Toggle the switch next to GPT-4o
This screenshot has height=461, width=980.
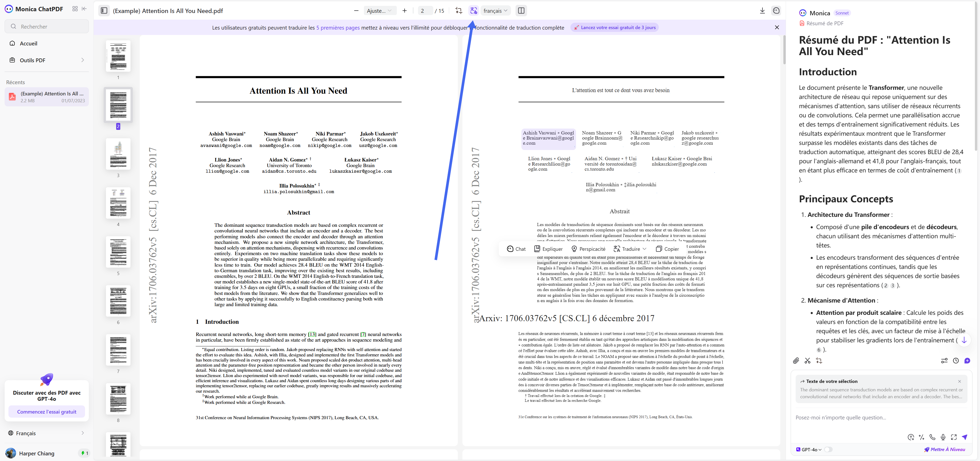click(x=828, y=449)
